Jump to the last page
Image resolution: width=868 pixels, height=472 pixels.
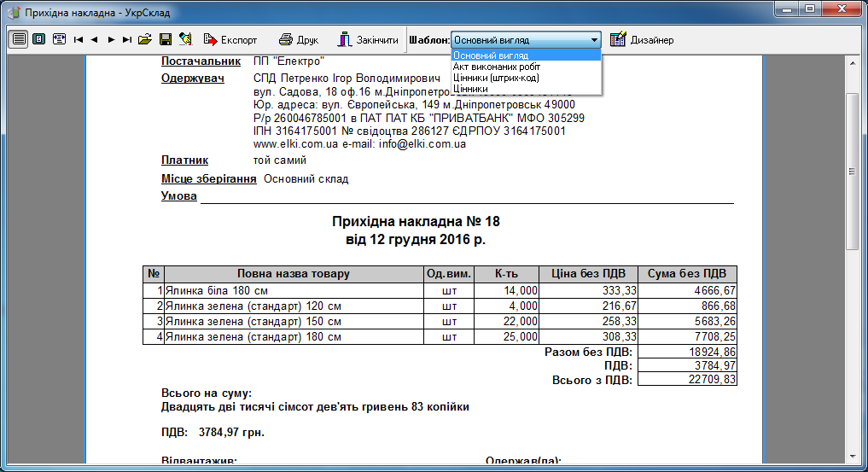(126, 39)
